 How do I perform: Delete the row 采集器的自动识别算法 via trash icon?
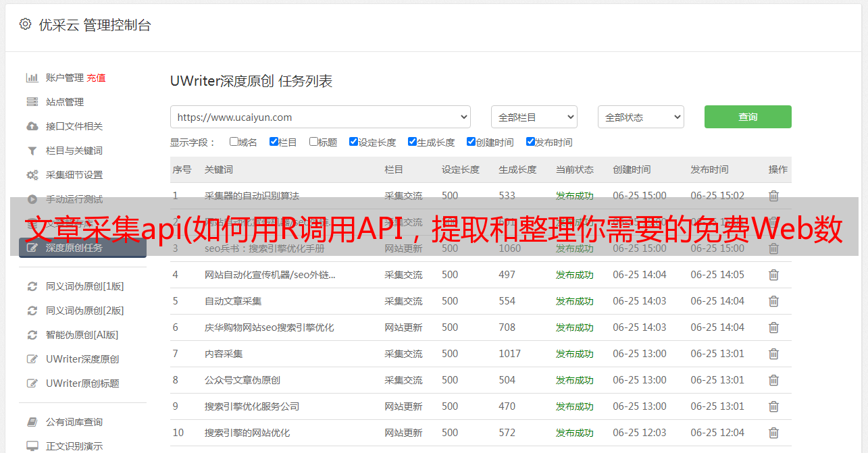pos(773,196)
